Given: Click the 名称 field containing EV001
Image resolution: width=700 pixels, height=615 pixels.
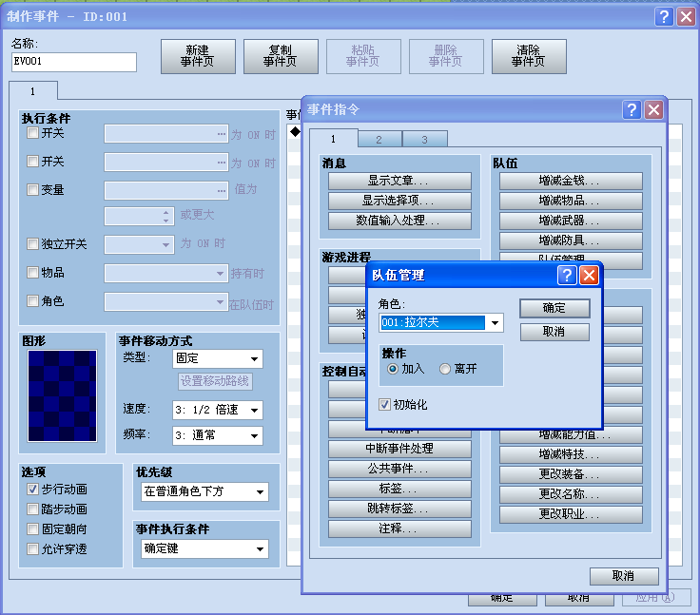Looking at the screenshot, I should (74, 62).
